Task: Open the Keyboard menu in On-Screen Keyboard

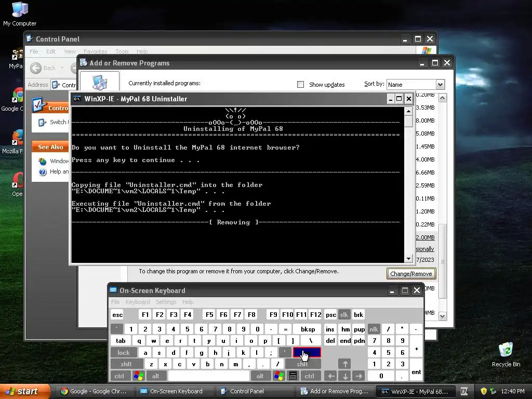Action: point(137,302)
